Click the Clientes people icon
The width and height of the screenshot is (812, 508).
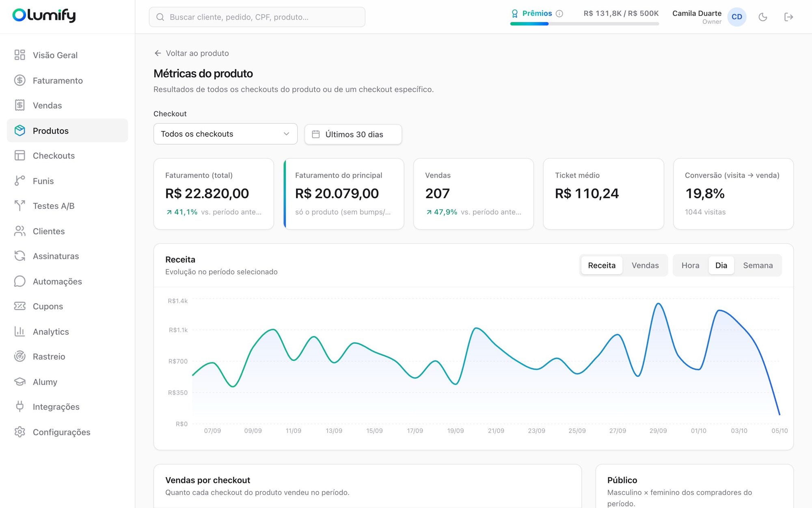pyautogui.click(x=19, y=231)
